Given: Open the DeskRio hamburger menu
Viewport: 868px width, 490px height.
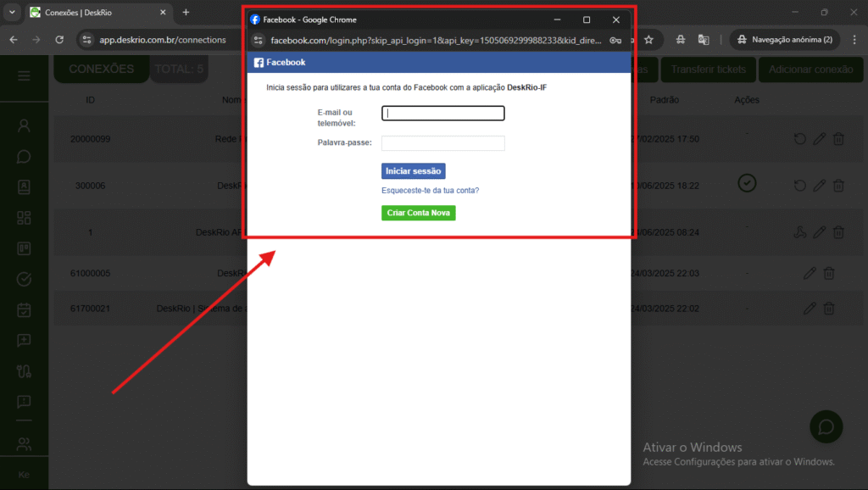Looking at the screenshot, I should point(24,75).
